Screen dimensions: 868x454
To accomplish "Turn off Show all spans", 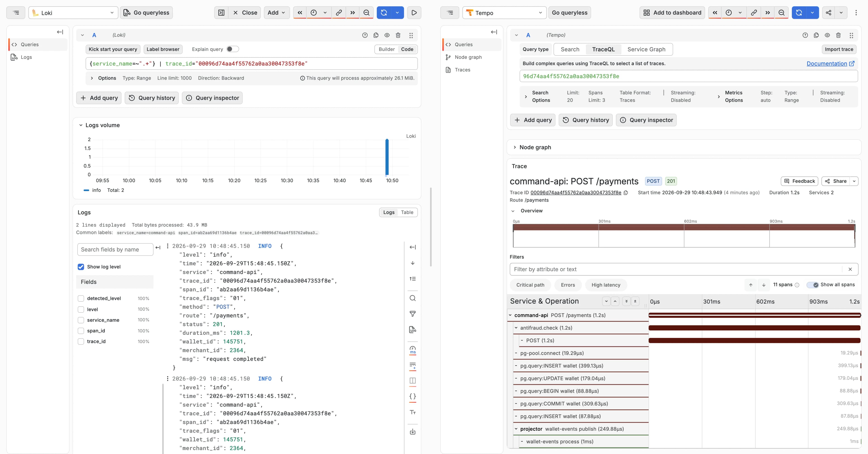I will (813, 285).
